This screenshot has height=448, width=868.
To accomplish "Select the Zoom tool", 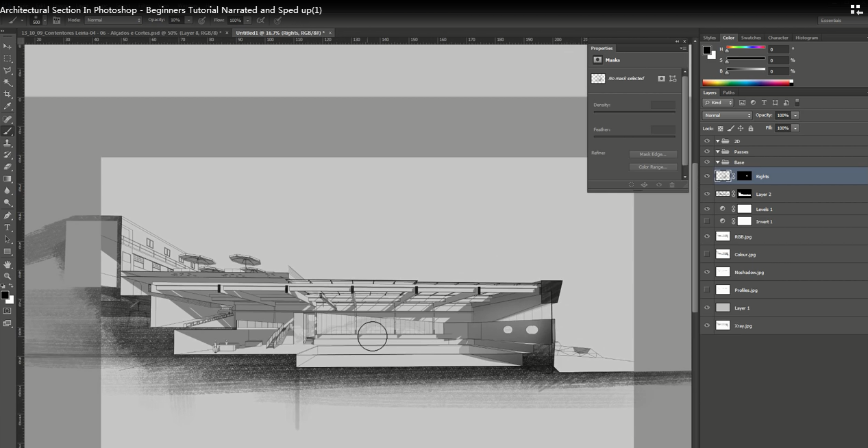I will [x=8, y=276].
